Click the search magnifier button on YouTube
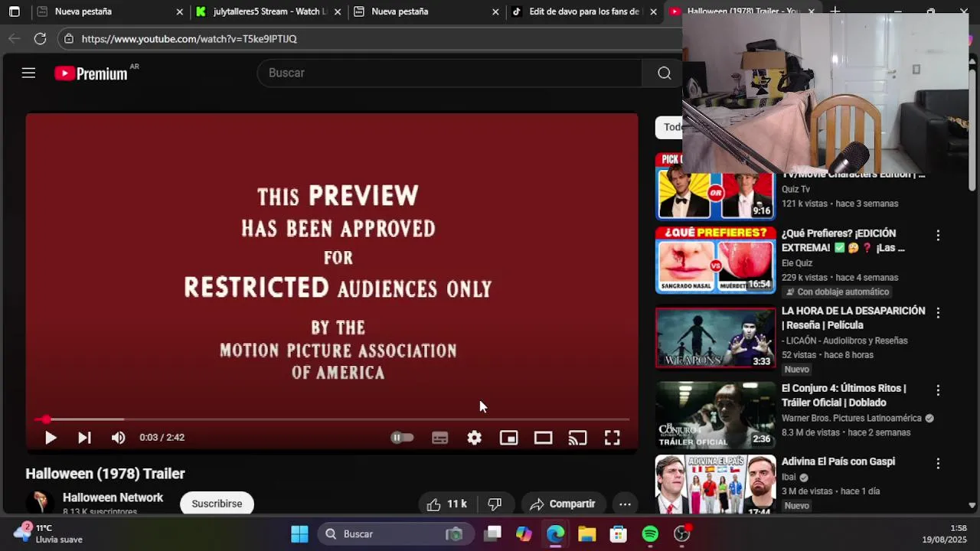Viewport: 980px width, 551px height. tap(664, 73)
